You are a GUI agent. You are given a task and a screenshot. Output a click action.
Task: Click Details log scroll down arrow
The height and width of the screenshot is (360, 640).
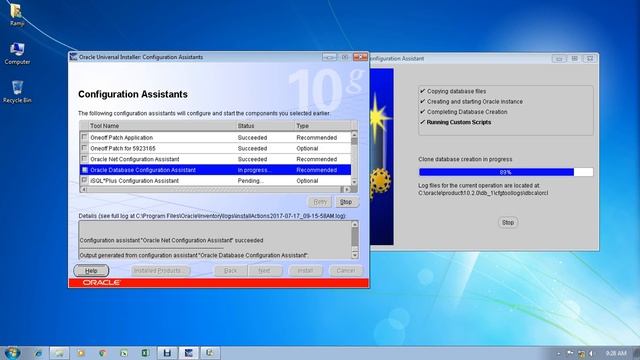(354, 255)
